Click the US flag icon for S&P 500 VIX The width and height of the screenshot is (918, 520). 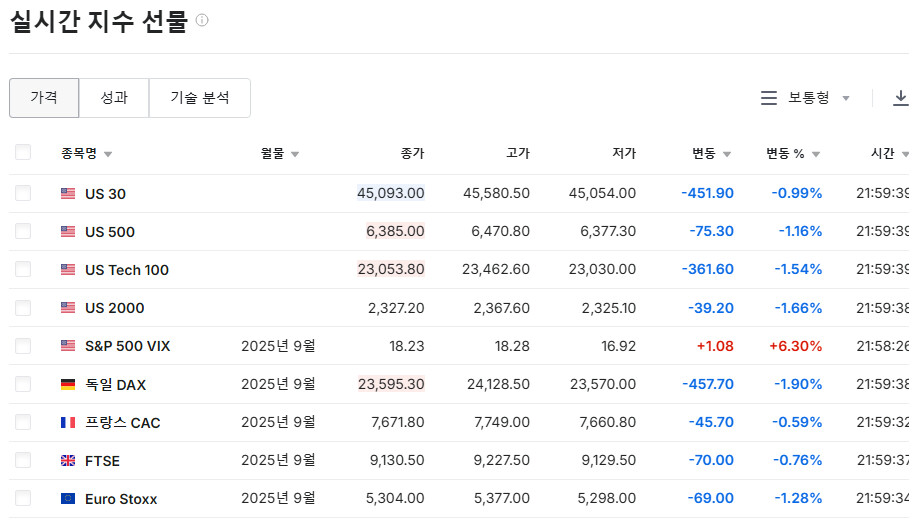coord(68,346)
